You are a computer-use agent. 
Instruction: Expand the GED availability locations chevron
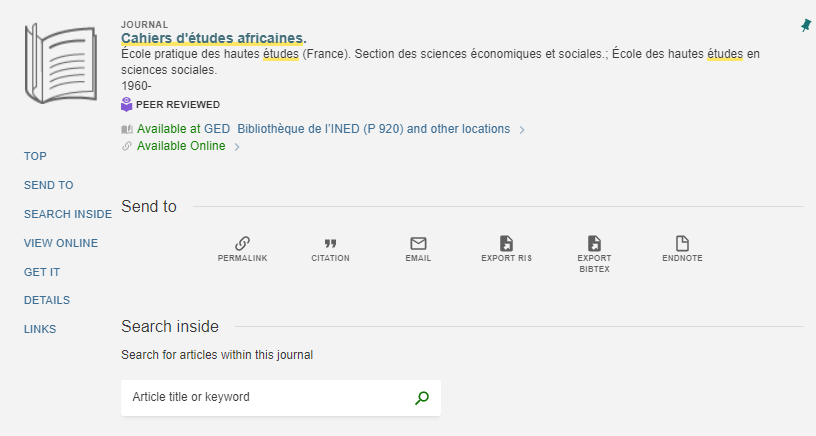522,130
